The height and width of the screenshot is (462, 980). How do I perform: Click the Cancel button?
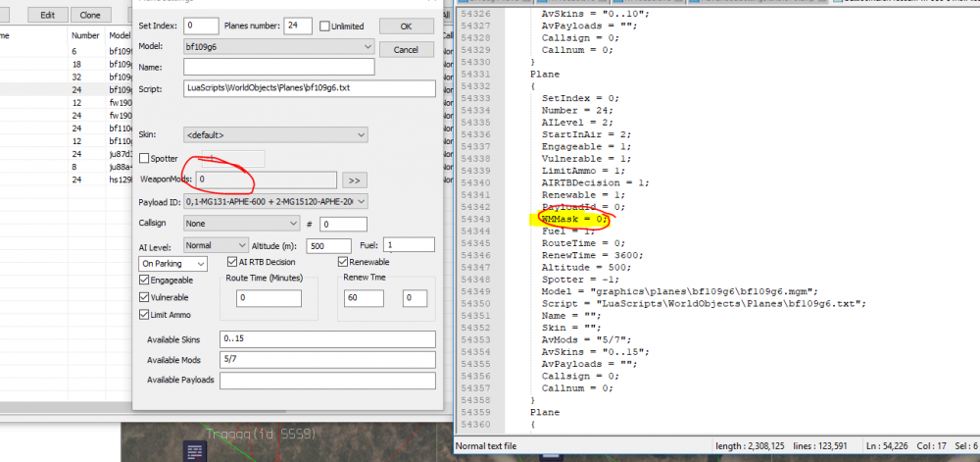pos(407,49)
